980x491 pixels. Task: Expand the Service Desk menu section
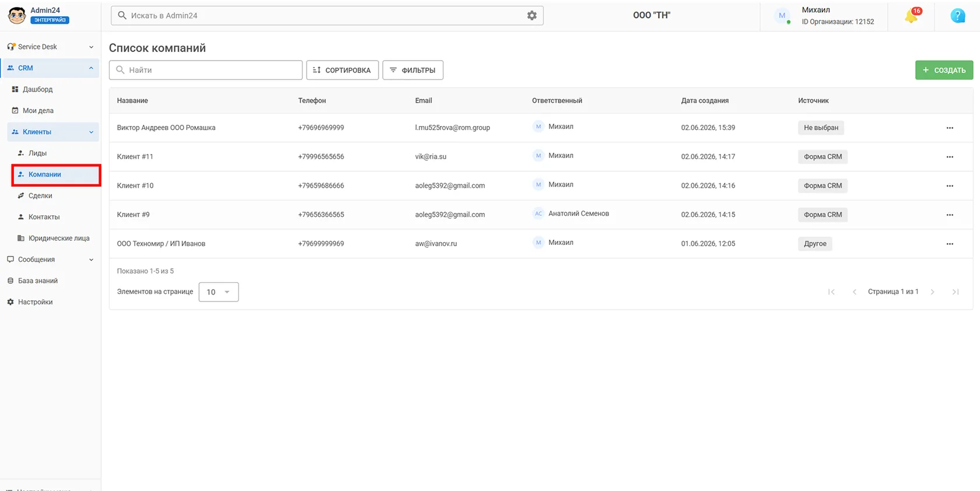50,47
